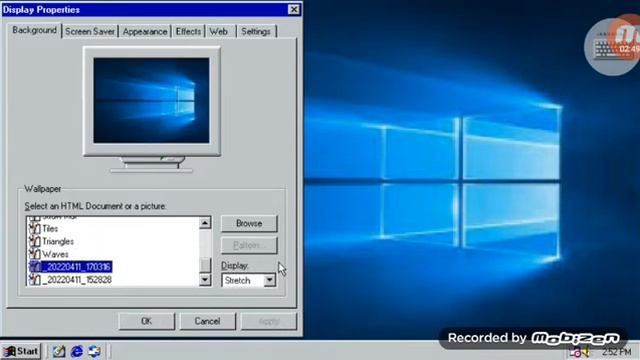The height and width of the screenshot is (360, 640).
Task: Switch to the Background tab
Action: (34, 30)
